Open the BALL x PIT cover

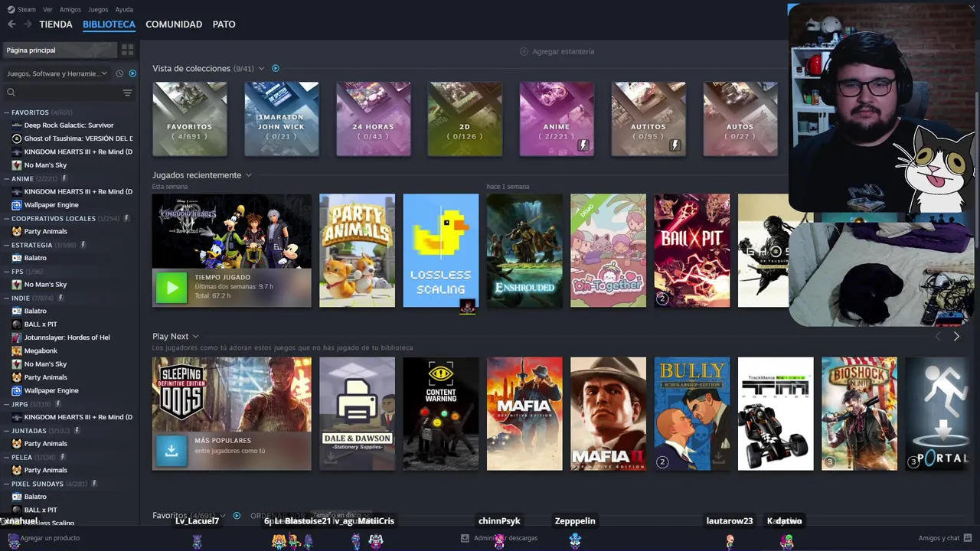point(692,250)
